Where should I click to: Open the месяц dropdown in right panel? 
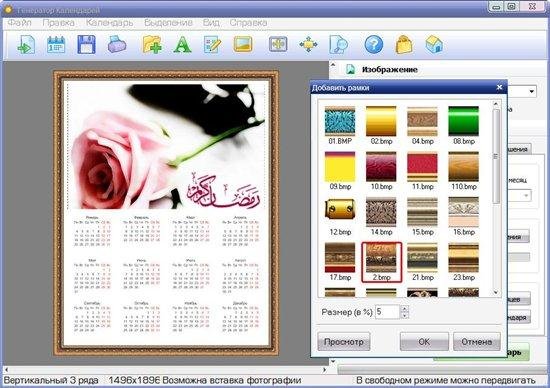pos(526,195)
